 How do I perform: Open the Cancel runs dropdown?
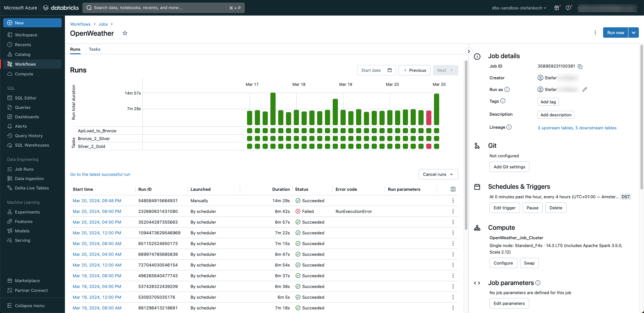(438, 174)
